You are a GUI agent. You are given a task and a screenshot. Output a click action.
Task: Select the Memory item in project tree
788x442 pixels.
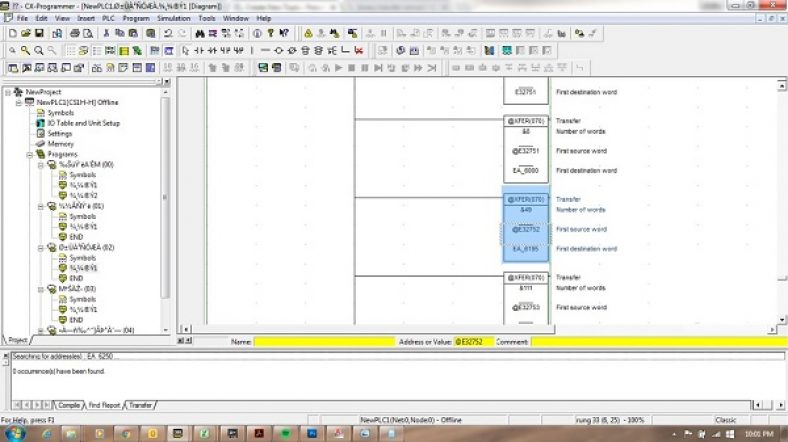[60, 144]
